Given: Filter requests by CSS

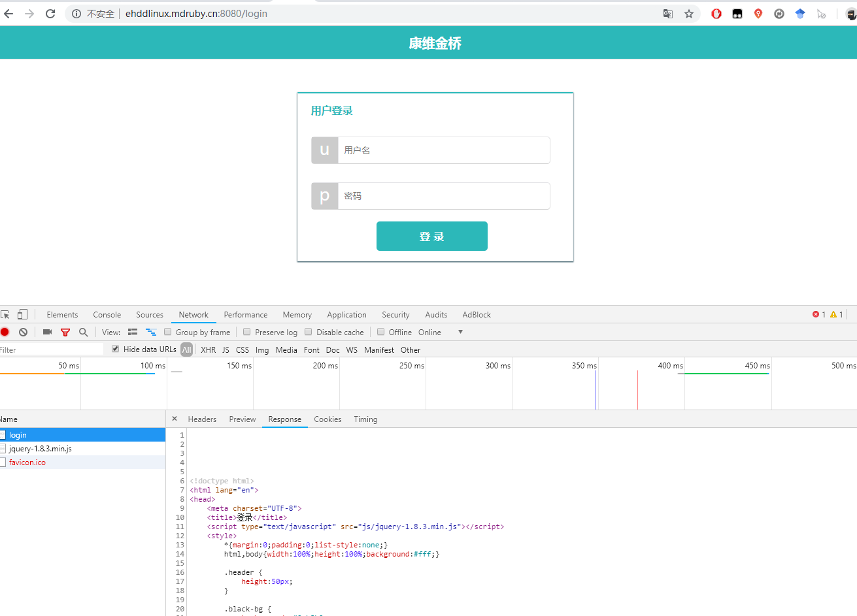Looking at the screenshot, I should pyautogui.click(x=243, y=349).
